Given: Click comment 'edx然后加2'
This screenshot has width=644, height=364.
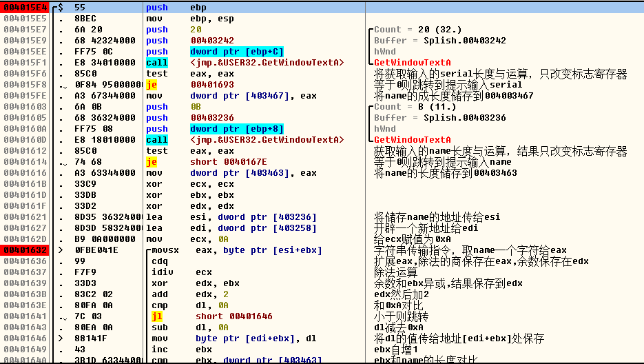Looking at the screenshot, I should coord(402,294).
